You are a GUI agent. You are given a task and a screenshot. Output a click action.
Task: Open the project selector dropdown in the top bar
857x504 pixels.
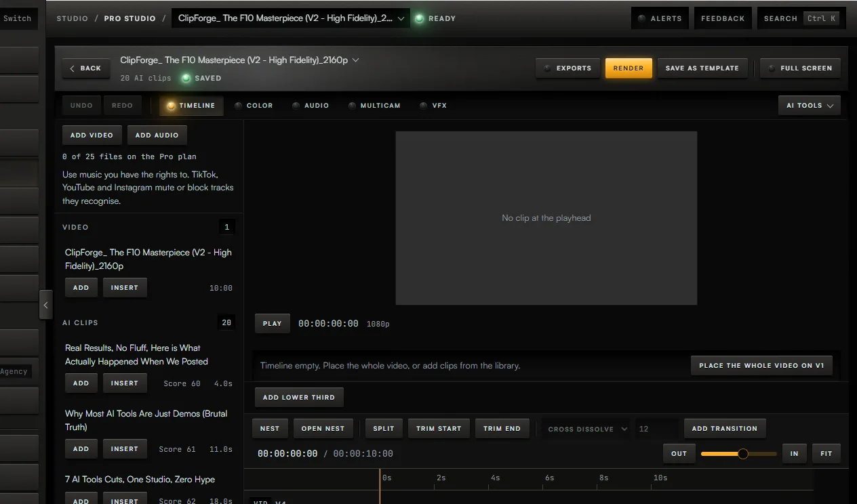(291, 18)
